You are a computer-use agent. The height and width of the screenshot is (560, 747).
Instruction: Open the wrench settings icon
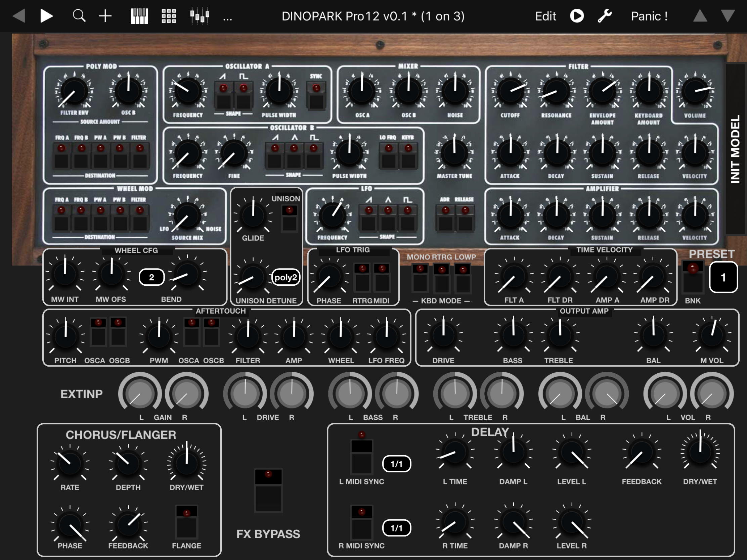click(x=605, y=16)
